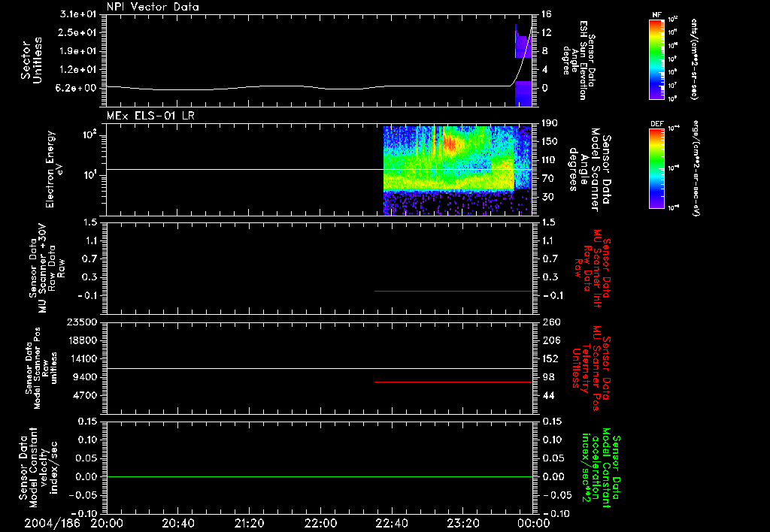Select the DEF color scale bar

656,168
